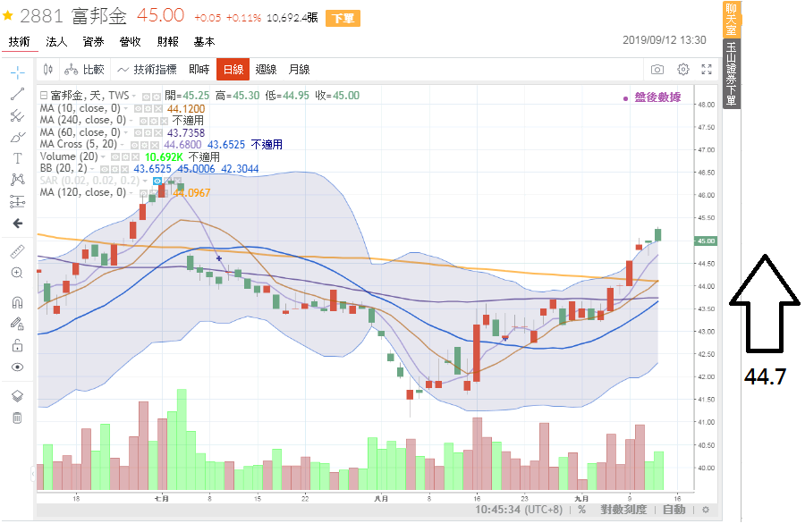
Task: Expand the 富邦金, 天, TWS legend dropdown
Action: pyautogui.click(x=134, y=96)
